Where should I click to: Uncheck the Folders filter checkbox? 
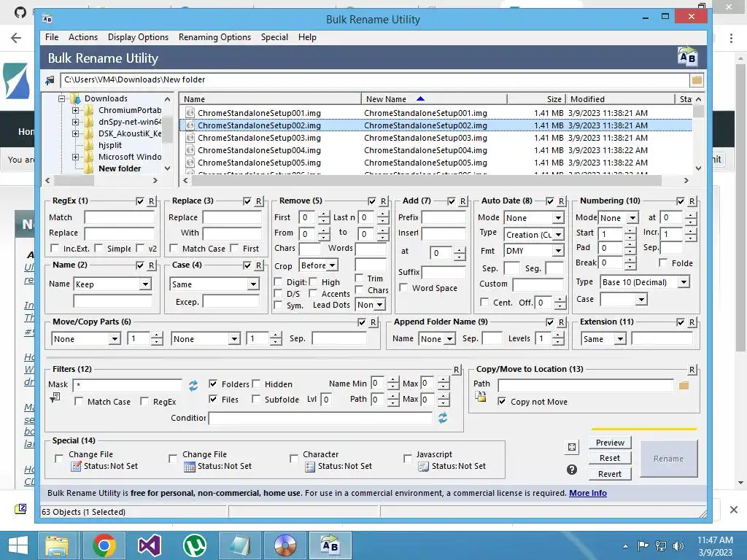(213, 384)
